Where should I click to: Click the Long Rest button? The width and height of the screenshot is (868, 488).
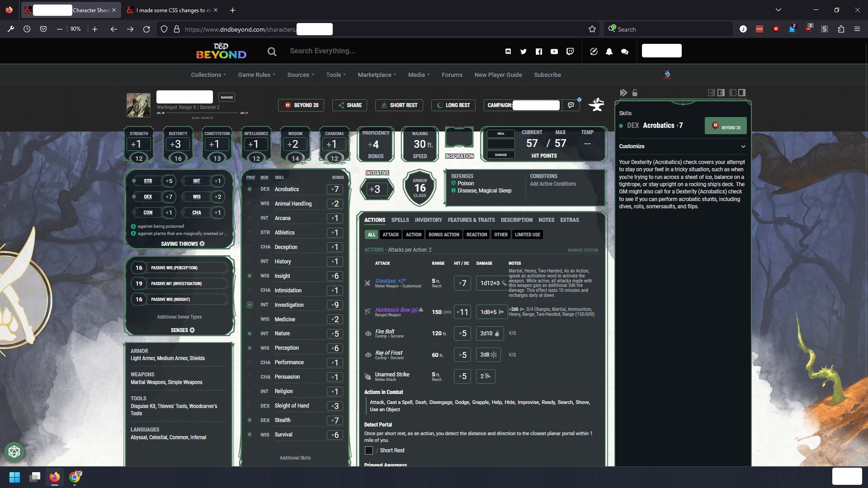pos(453,105)
